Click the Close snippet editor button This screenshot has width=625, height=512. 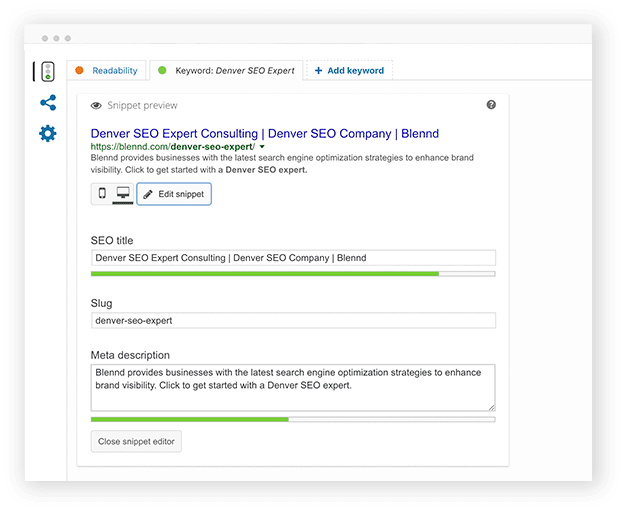point(136,441)
